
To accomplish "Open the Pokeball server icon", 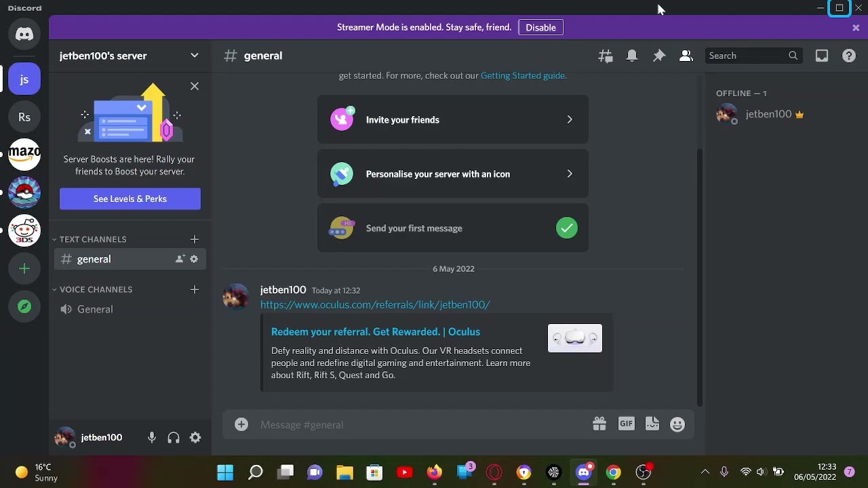I will tap(24, 193).
